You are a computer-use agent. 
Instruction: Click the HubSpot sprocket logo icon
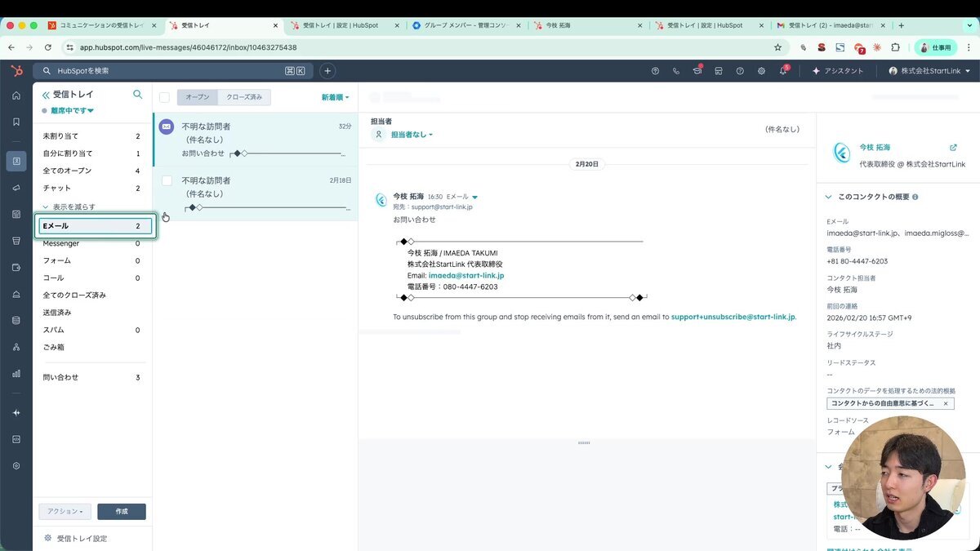[16, 71]
